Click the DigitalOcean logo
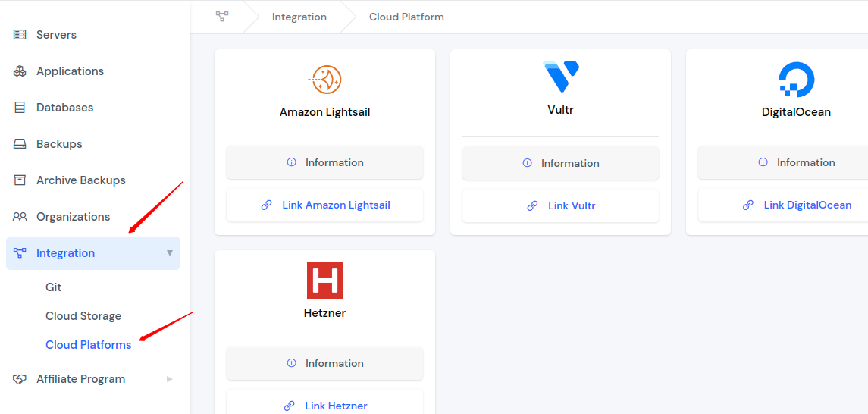868x414 pixels. (x=796, y=79)
